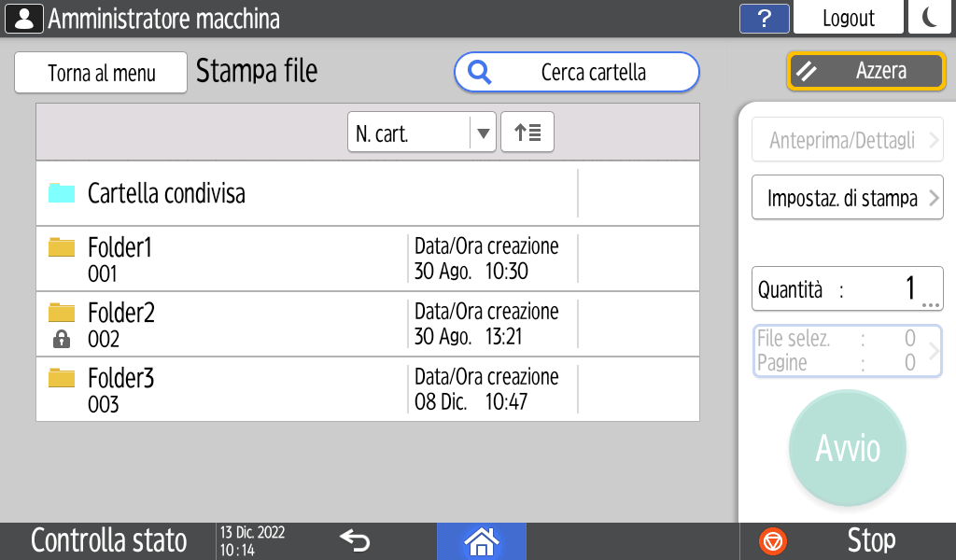Tap the Quantità input field
This screenshot has height=560, width=956.
point(847,289)
